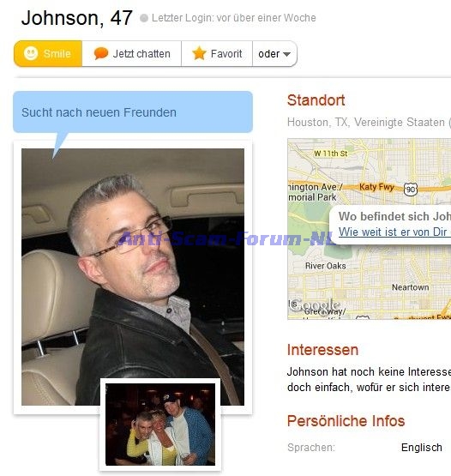Viewport: 451px width, 476px height.
Task: Start chat with Jetzt chatten button
Action: point(132,54)
